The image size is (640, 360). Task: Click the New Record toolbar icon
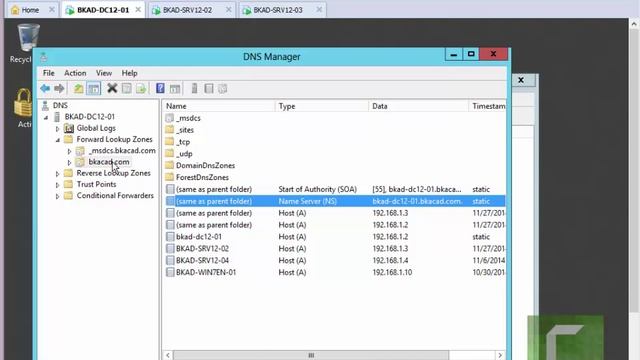pos(209,88)
